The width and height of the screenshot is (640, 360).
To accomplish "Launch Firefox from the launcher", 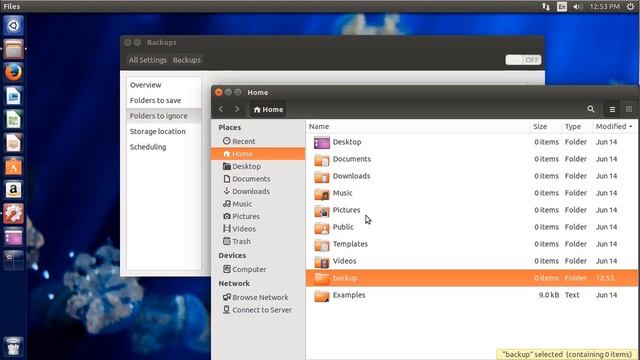I will pyautogui.click(x=13, y=73).
